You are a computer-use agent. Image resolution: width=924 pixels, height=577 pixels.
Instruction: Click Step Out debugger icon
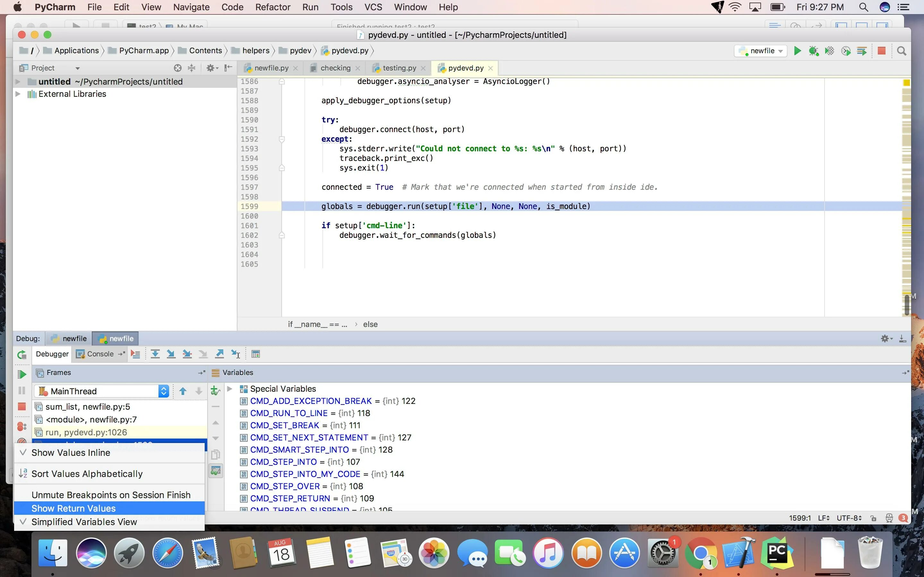tap(219, 354)
